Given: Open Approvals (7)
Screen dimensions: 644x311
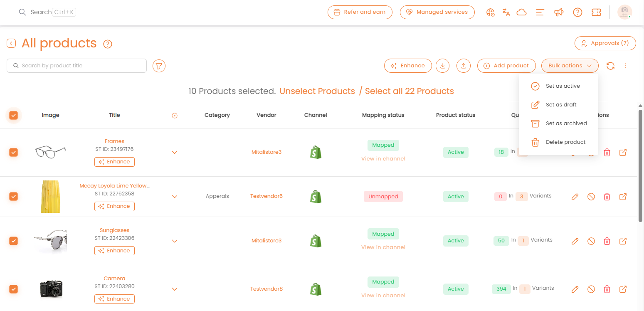Looking at the screenshot, I should (x=605, y=43).
